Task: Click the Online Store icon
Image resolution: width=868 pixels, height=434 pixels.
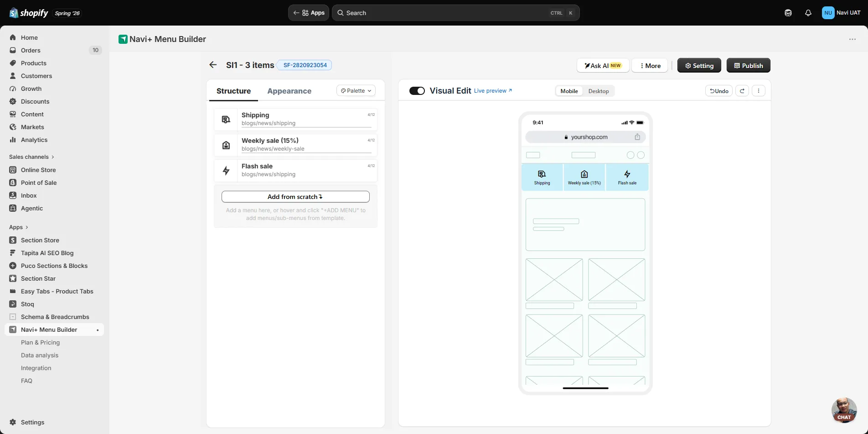Action: click(x=13, y=170)
